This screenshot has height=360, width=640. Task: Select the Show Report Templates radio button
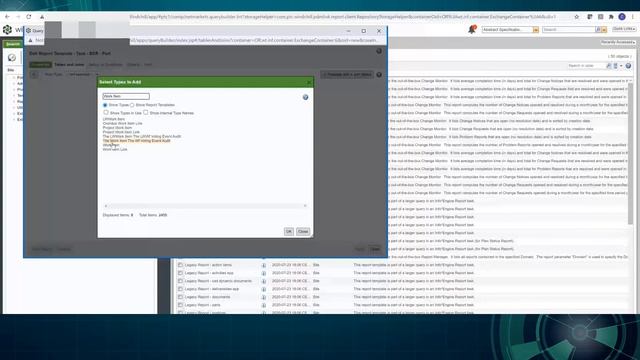point(132,105)
